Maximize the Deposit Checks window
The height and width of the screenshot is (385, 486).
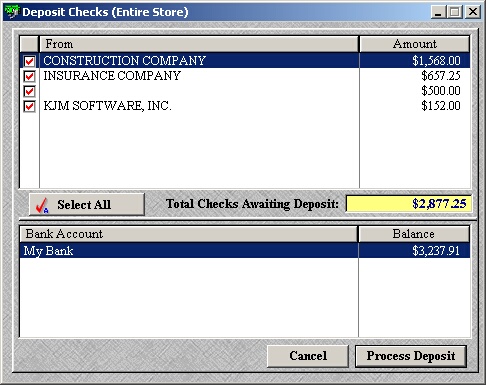click(454, 12)
